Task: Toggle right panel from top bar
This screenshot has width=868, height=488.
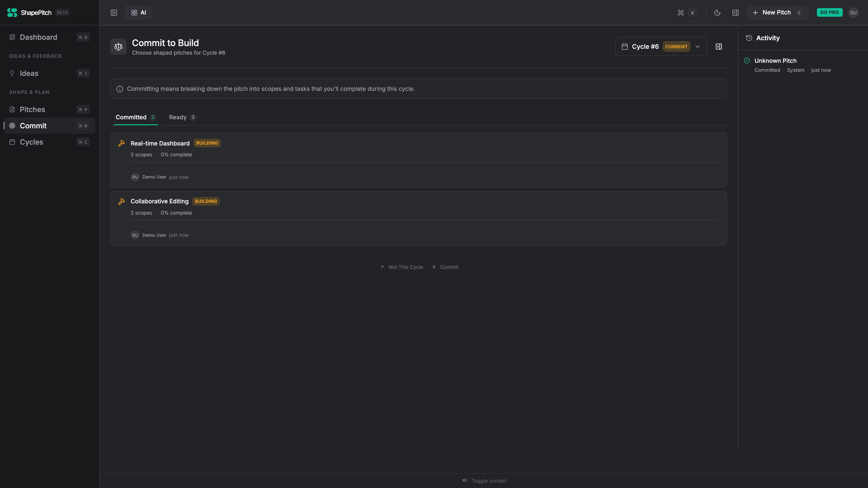Action: pyautogui.click(x=736, y=12)
